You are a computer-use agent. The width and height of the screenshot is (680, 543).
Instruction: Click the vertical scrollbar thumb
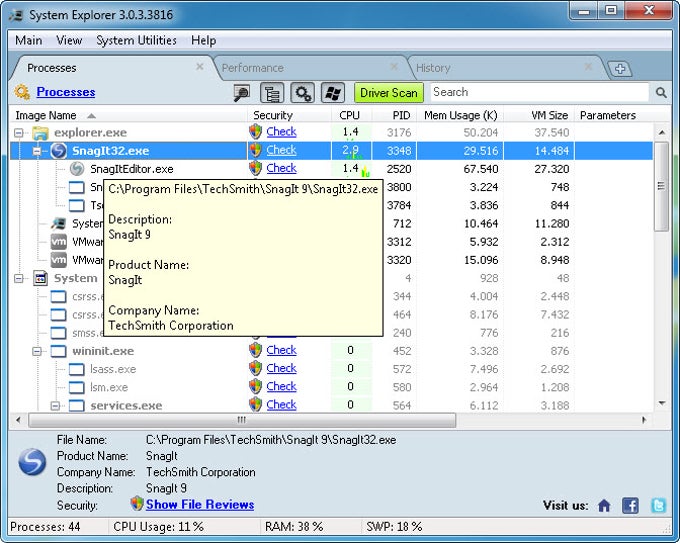pyautogui.click(x=661, y=186)
